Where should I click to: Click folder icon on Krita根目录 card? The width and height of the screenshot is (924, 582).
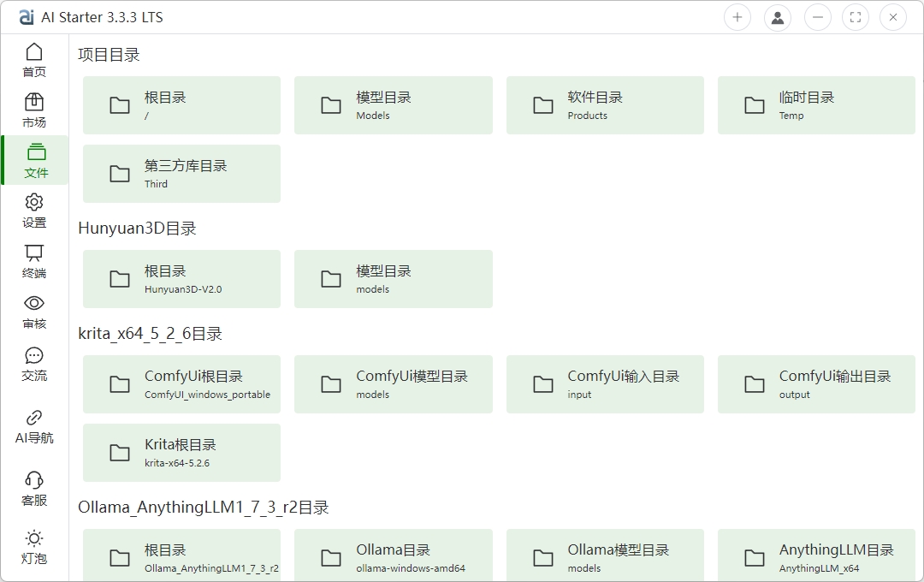(x=120, y=453)
